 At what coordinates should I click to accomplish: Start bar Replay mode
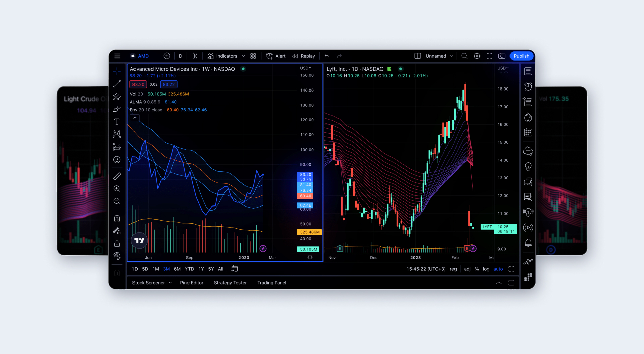click(304, 56)
